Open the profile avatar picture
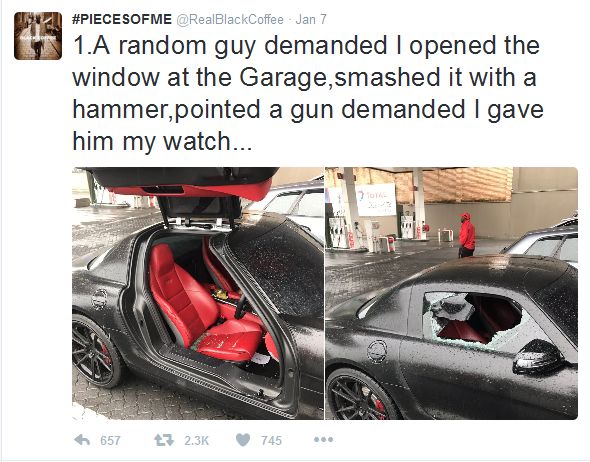 point(38,36)
